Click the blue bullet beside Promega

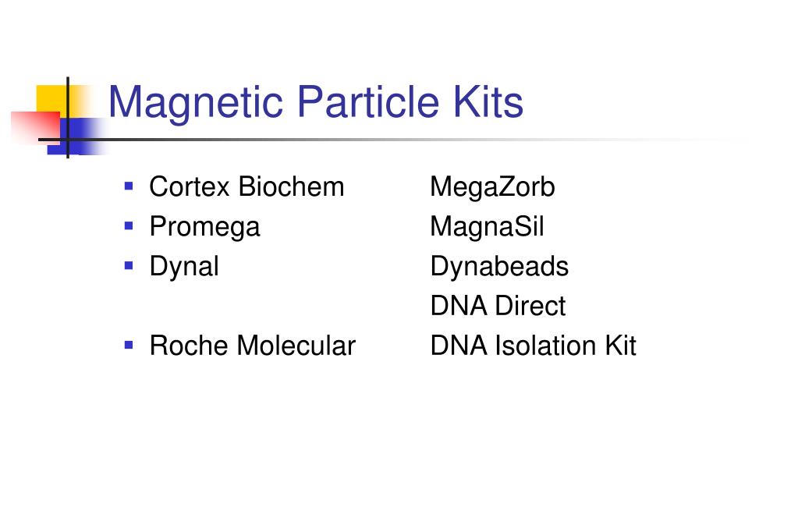tap(129, 226)
